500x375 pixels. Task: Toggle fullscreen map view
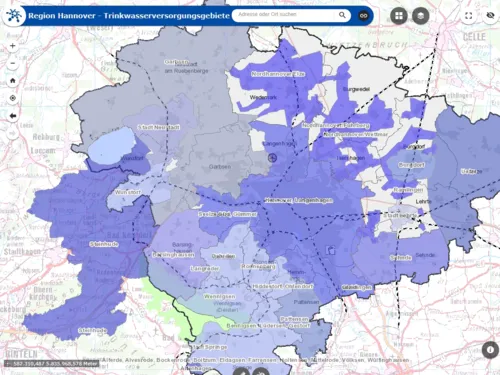coord(469,16)
